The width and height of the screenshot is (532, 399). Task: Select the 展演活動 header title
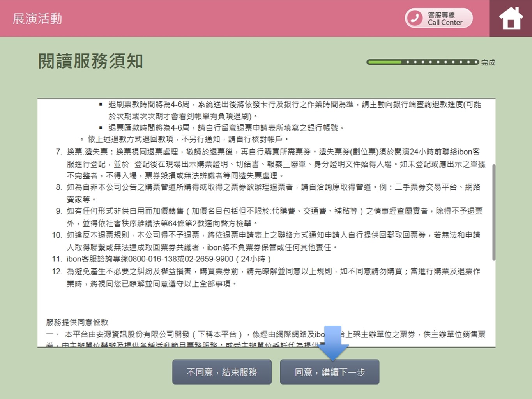coord(37,18)
